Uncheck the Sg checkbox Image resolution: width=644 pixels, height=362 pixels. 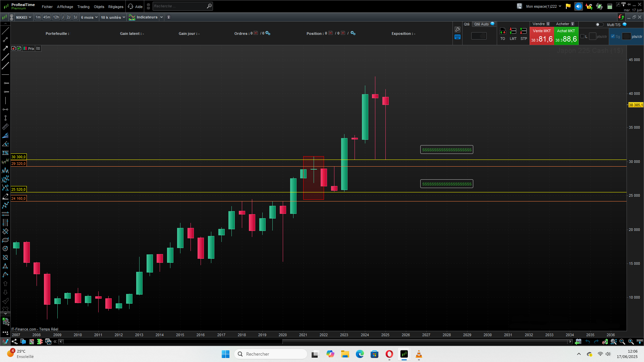point(613,37)
